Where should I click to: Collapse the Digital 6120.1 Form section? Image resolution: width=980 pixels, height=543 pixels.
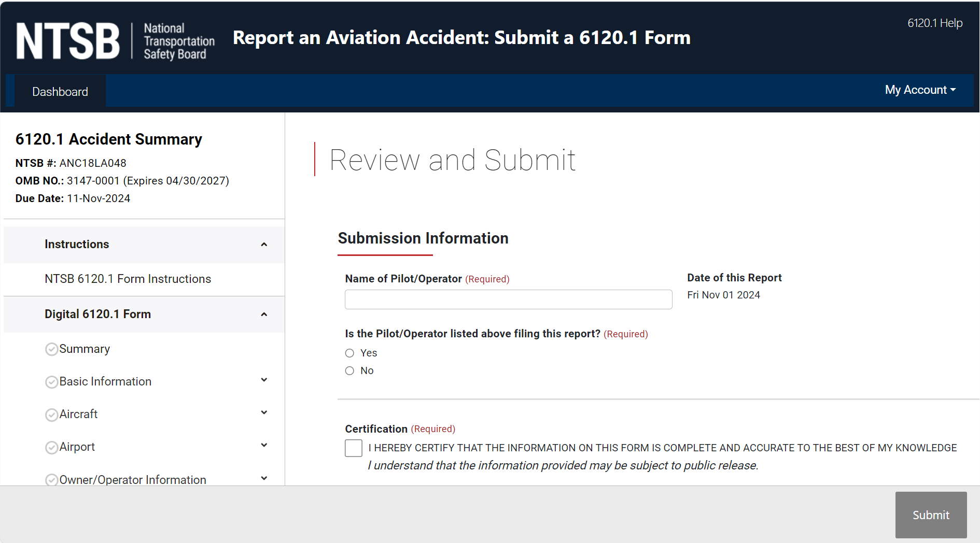[264, 315]
